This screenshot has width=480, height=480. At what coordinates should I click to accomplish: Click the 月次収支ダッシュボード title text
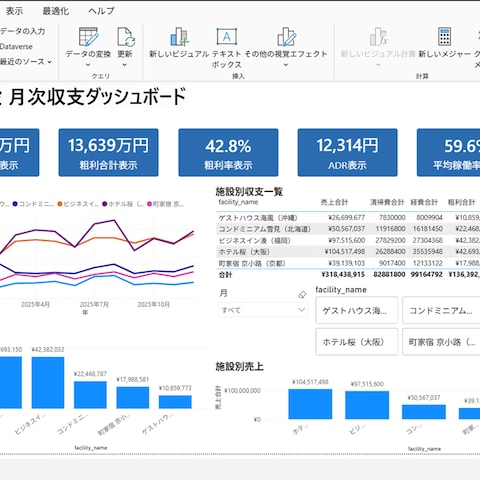pos(97,97)
